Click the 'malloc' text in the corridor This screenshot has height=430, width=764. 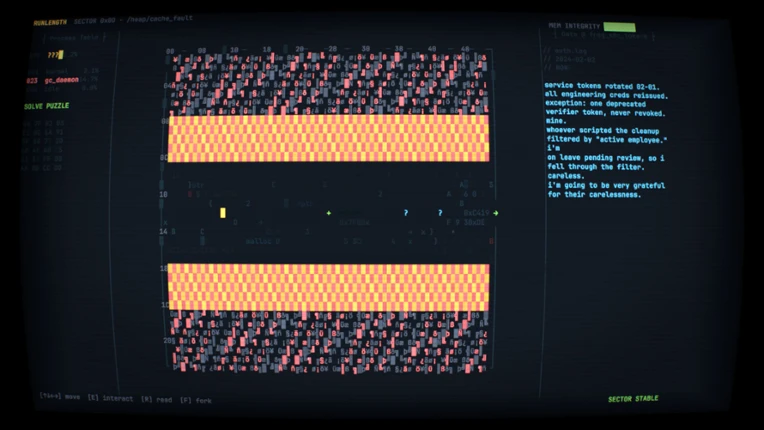[x=259, y=241]
